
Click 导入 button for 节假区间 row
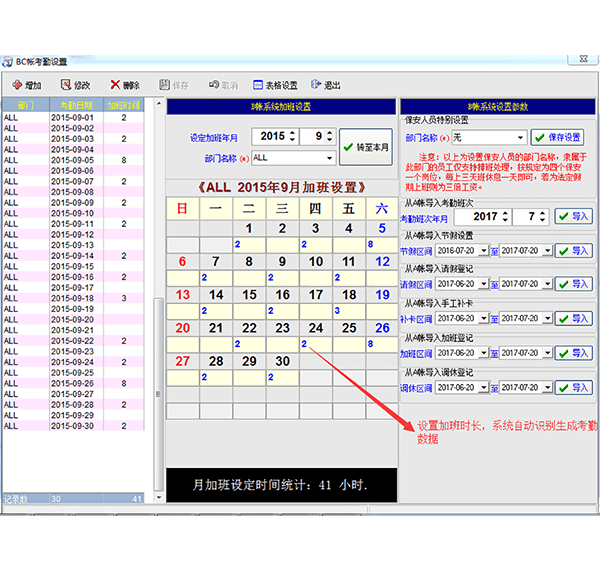[573, 250]
